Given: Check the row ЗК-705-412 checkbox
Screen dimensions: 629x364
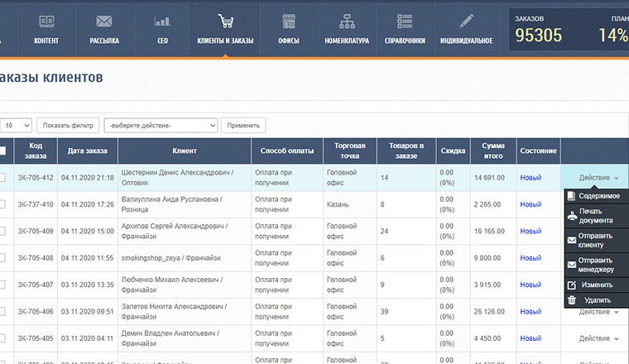Looking at the screenshot, I should point(2,177).
